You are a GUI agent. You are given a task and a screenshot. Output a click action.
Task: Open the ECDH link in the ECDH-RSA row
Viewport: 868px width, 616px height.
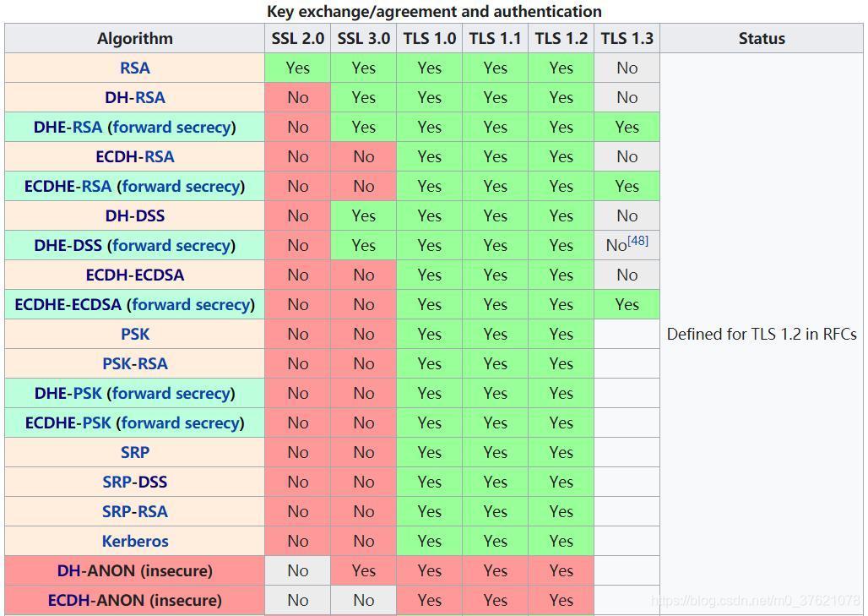[x=117, y=157]
